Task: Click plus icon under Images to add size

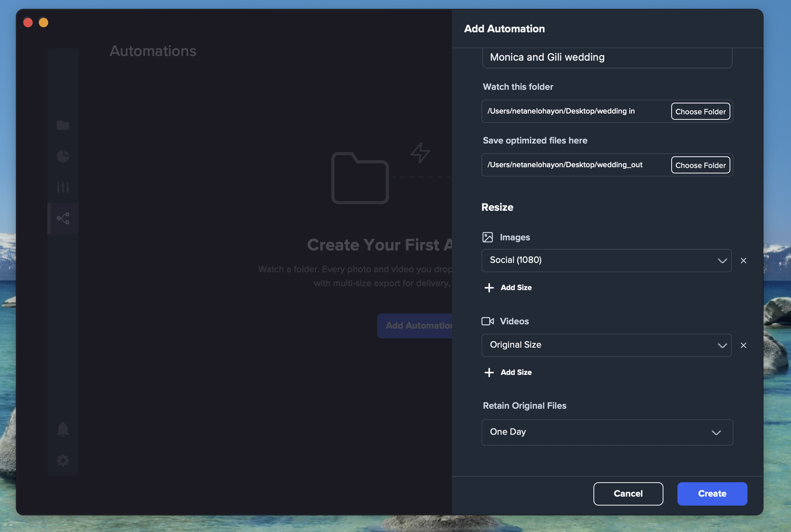Action: tap(489, 288)
